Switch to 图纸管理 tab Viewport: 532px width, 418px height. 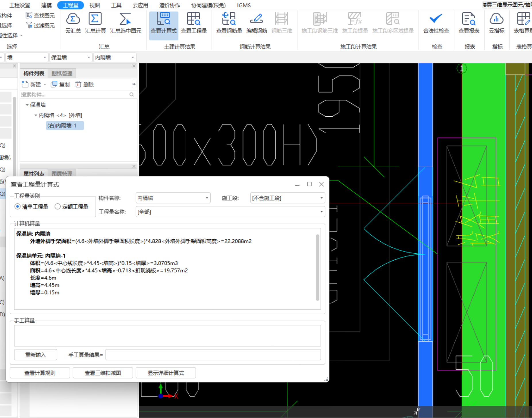(x=62, y=73)
